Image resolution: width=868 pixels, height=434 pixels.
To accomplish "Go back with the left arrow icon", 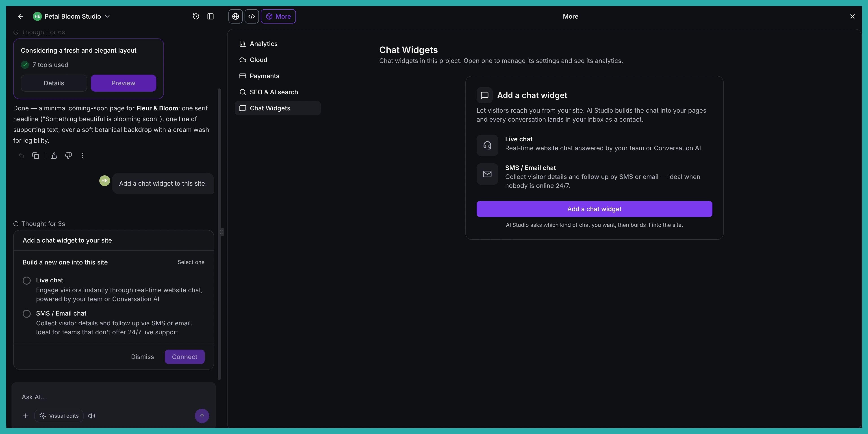I will tap(20, 16).
